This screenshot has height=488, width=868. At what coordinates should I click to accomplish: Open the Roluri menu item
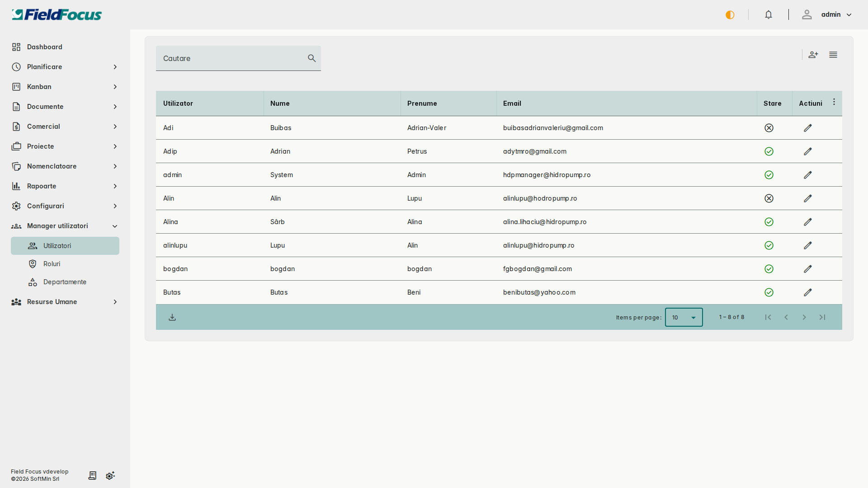[52, 264]
